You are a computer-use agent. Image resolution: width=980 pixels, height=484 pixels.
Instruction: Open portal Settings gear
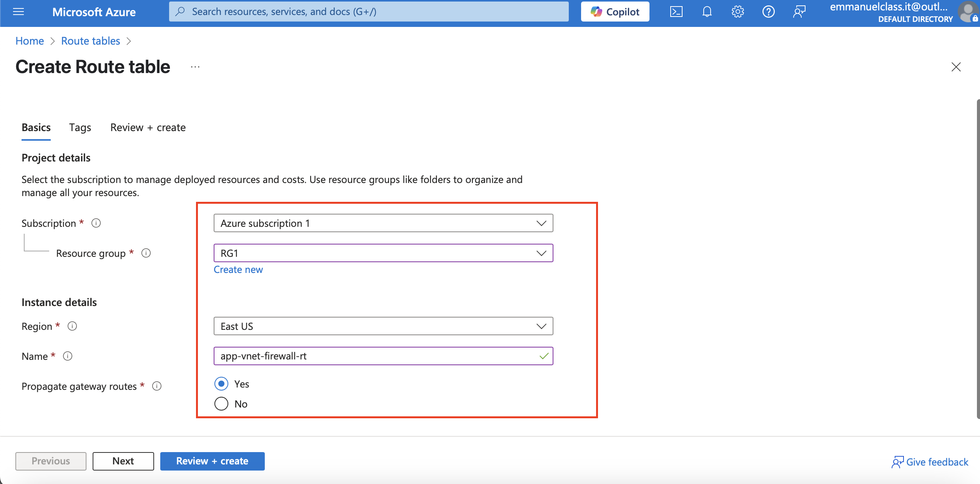point(737,12)
